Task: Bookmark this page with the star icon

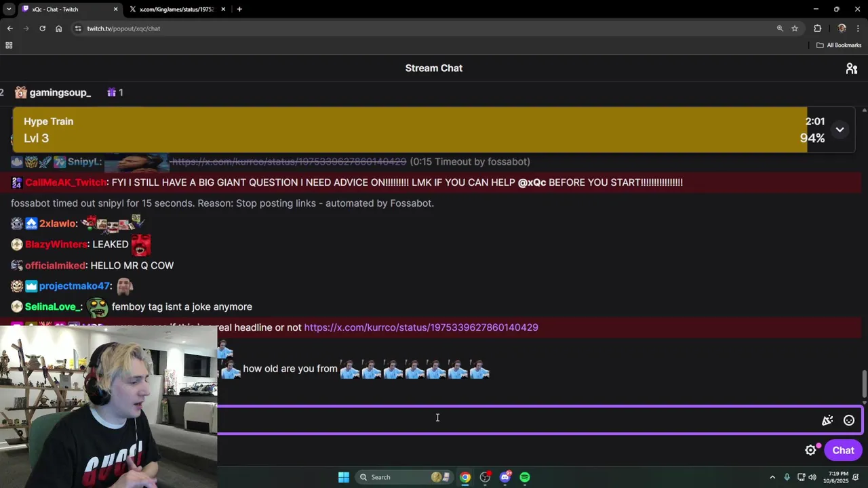Action: 795,28
